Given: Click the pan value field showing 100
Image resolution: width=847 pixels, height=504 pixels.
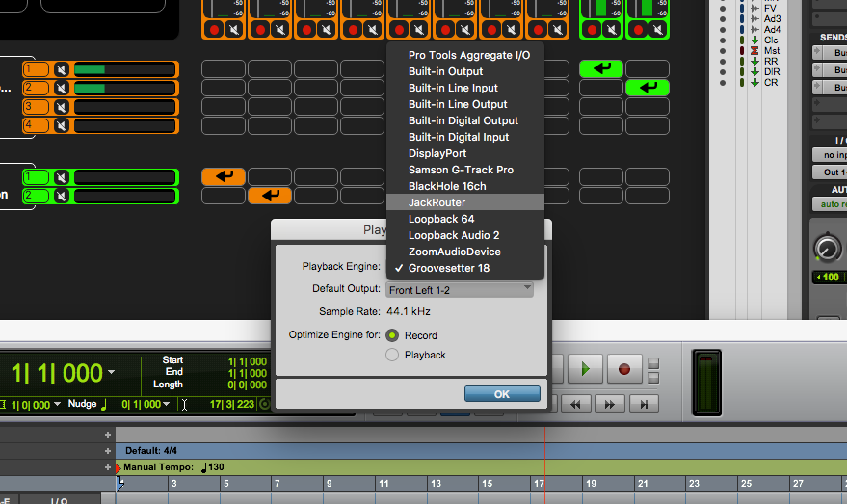Looking at the screenshot, I should click(x=830, y=278).
